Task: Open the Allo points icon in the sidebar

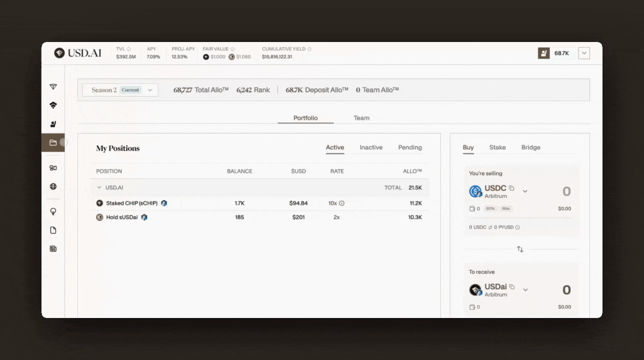Action: coord(53,124)
